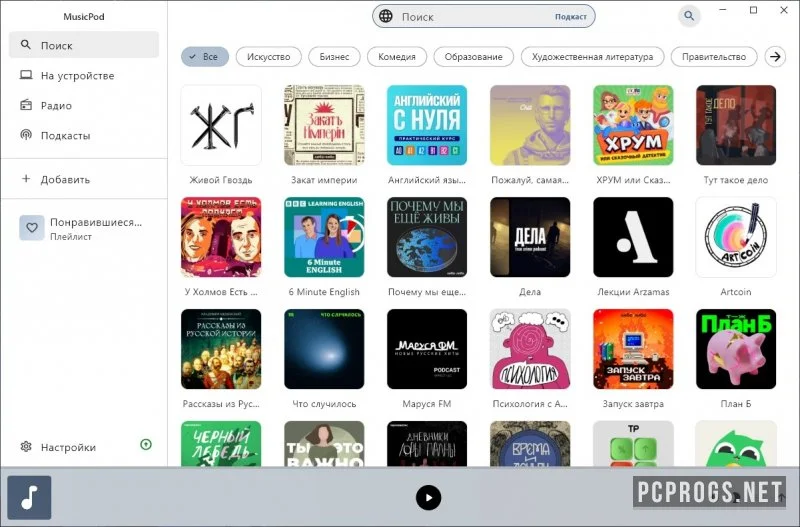Click the globe country icon in search bar

coord(386,16)
